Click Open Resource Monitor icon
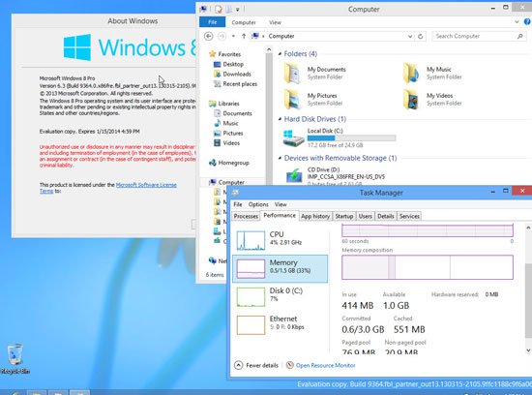 tap(290, 365)
